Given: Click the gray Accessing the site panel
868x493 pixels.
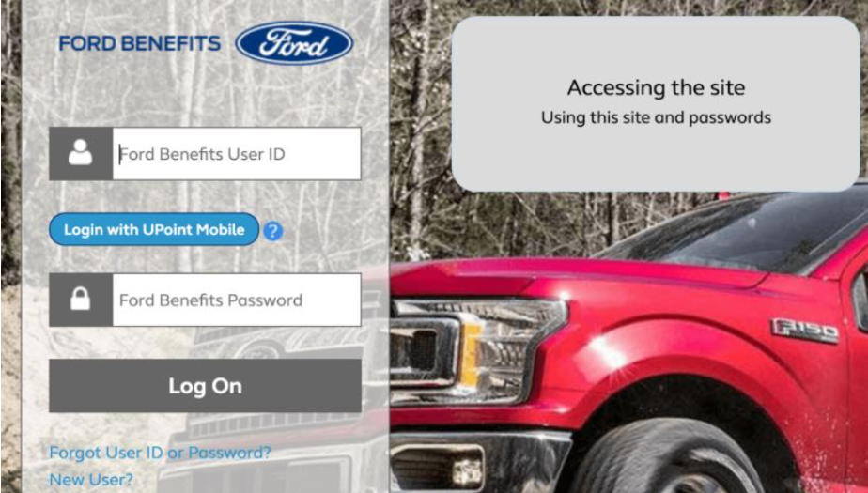Looking at the screenshot, I should [x=656, y=104].
